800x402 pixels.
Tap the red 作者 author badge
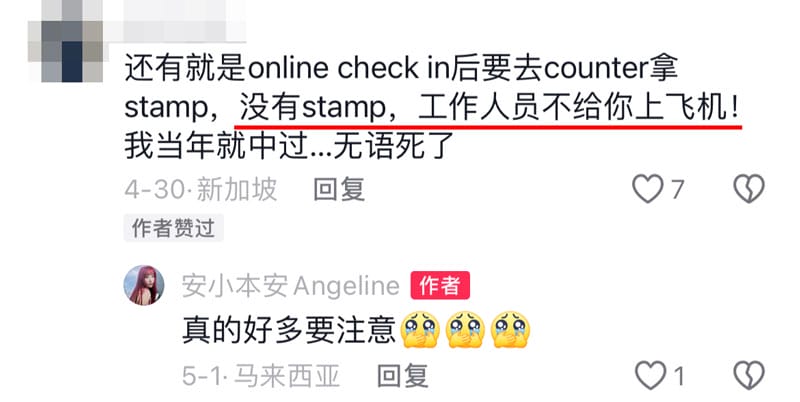pyautogui.click(x=440, y=285)
